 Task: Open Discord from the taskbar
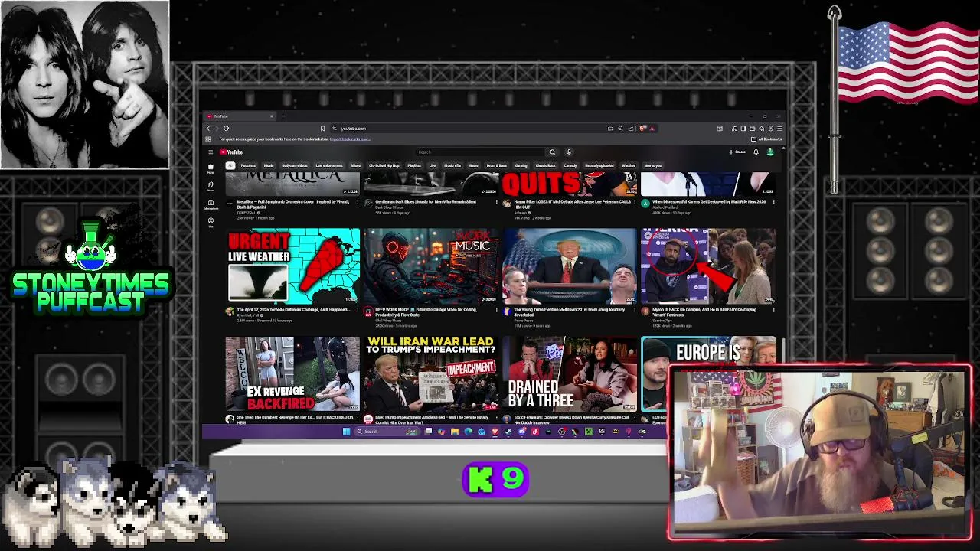[522, 432]
